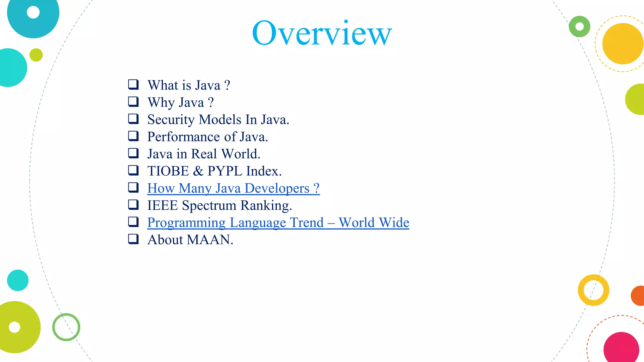The height and width of the screenshot is (362, 644).
Task: Click bullet box beside 'Performance of Java.'
Action: click(x=133, y=136)
